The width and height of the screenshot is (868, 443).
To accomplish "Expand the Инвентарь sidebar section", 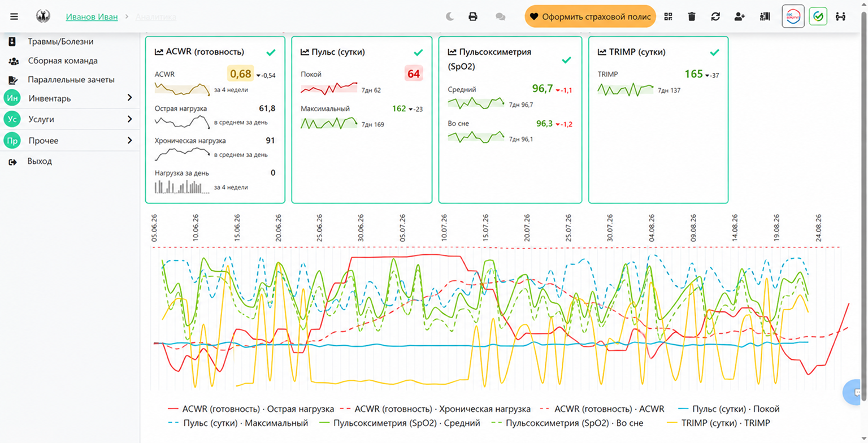I will point(70,98).
